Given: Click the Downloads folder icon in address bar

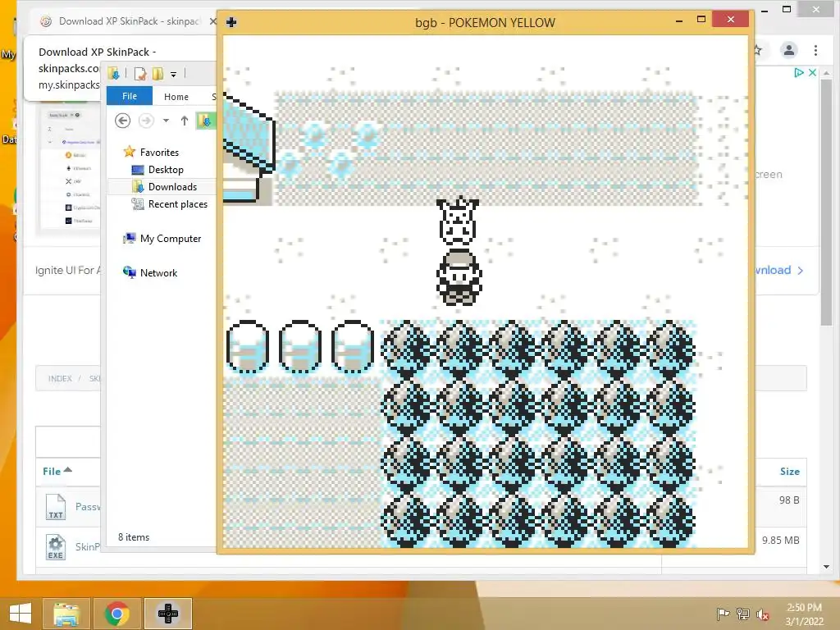Looking at the screenshot, I should (x=205, y=121).
